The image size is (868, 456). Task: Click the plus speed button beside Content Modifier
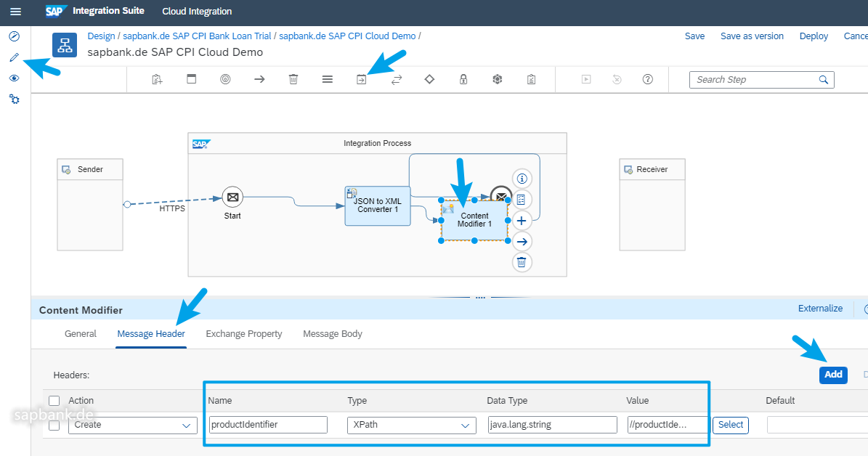coord(522,221)
